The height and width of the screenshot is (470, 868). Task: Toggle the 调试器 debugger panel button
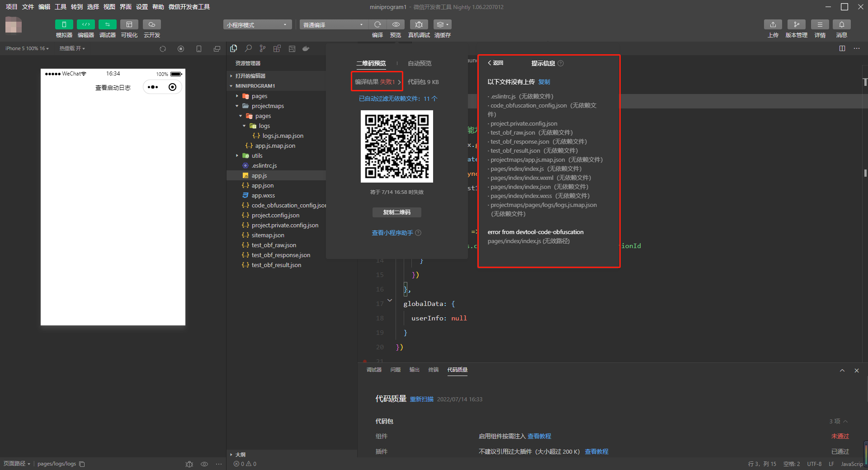107,24
